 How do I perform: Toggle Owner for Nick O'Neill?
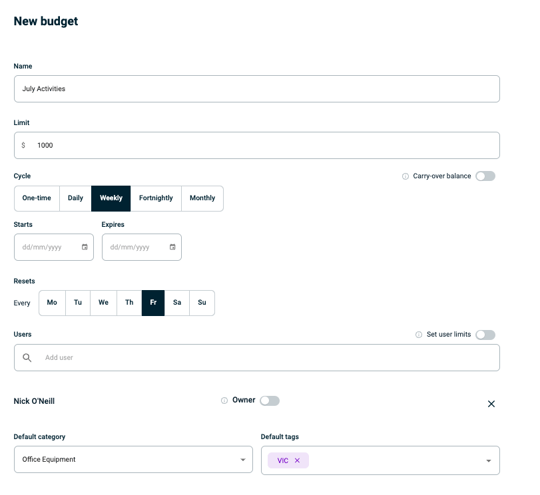270,401
